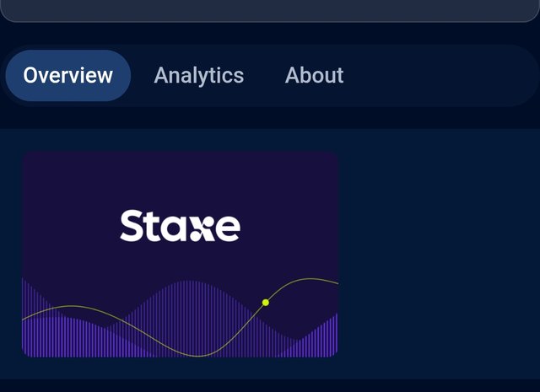Switch to the Analytics tab
Viewport: 540px width, 392px height.
click(x=199, y=75)
